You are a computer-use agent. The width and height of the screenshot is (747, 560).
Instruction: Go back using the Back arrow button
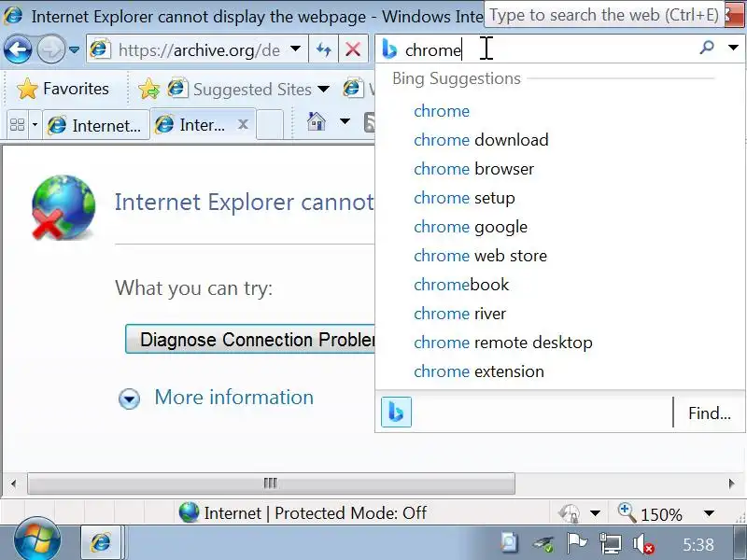pyautogui.click(x=18, y=49)
